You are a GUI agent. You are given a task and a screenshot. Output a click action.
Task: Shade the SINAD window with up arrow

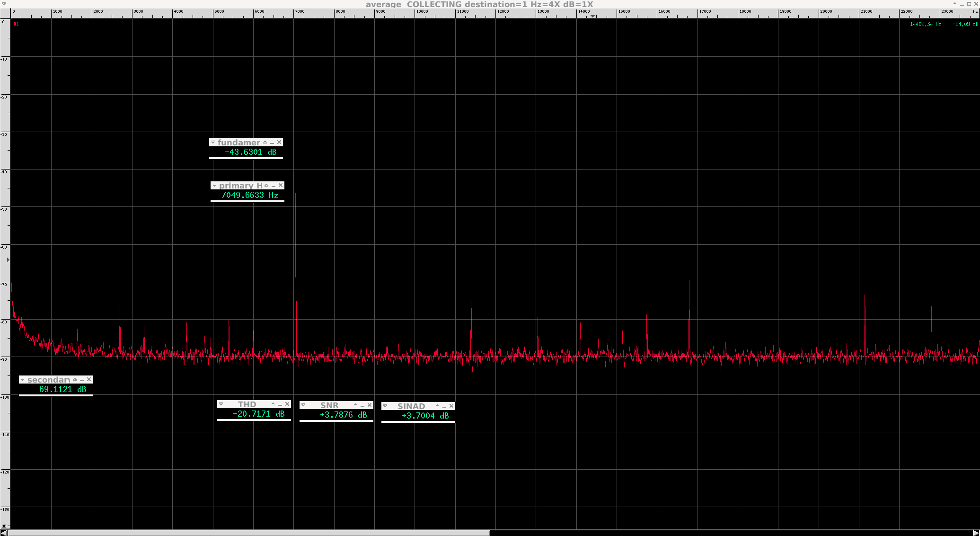click(437, 406)
